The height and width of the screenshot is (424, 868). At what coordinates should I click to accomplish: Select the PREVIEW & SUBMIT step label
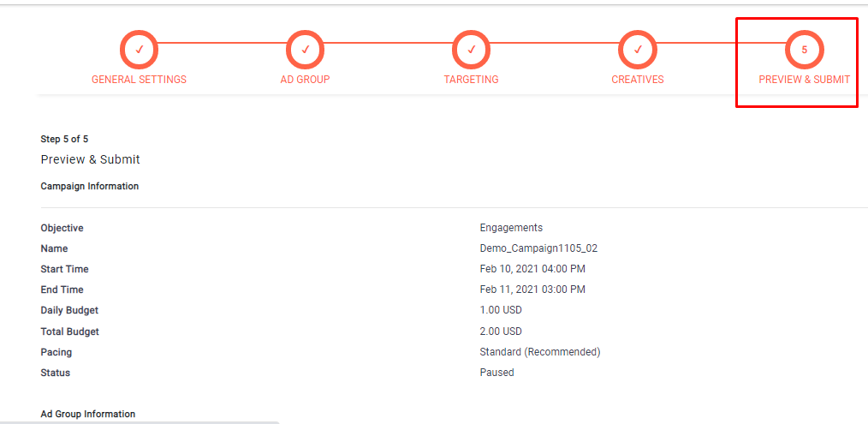pyautogui.click(x=804, y=80)
